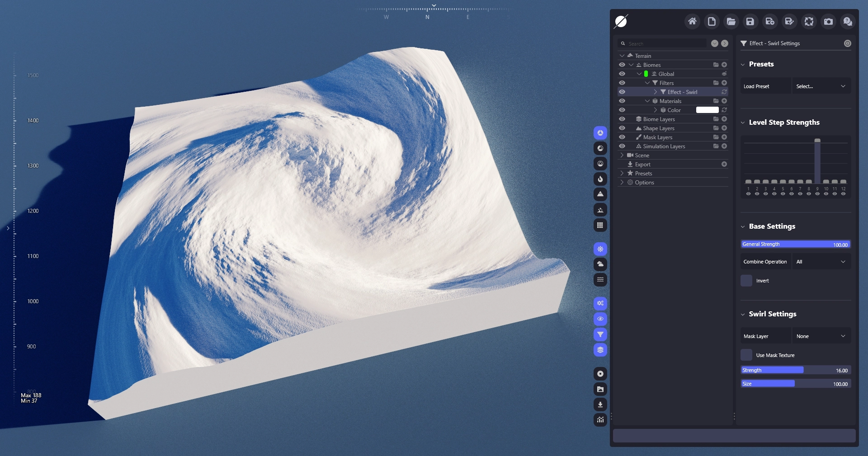This screenshot has width=868, height=456.
Task: Hide the Effect - Swirl filter
Action: pyautogui.click(x=622, y=92)
